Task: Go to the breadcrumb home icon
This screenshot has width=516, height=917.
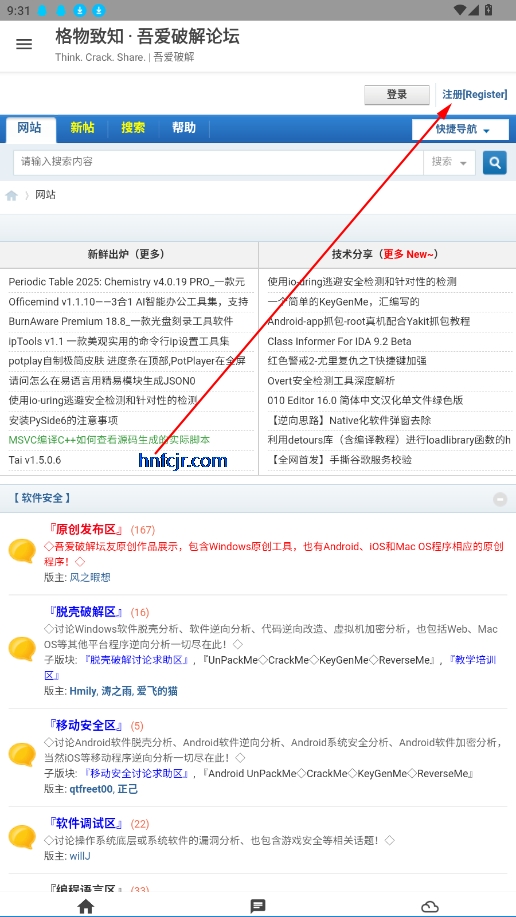Action: tap(12, 195)
